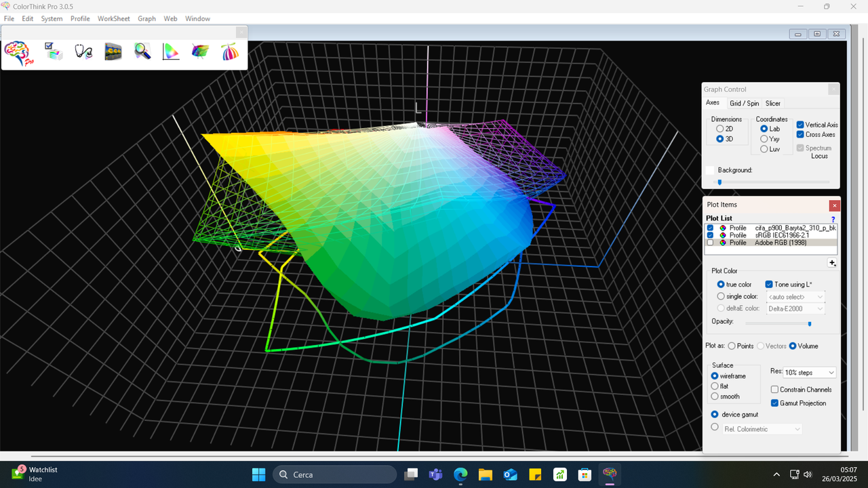Screen dimensions: 868x488
Task: Open the 2D chromaticity grapher icon
Action: pyautogui.click(x=170, y=52)
